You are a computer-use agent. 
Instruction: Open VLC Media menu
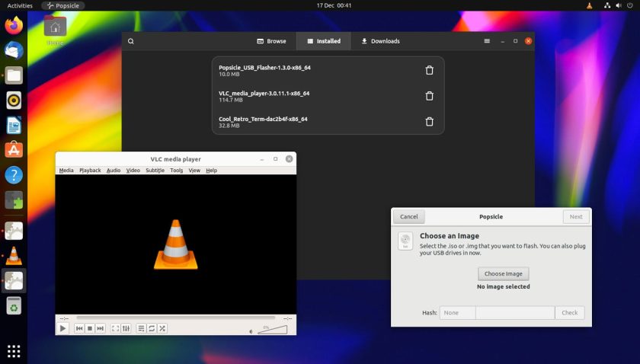point(66,170)
